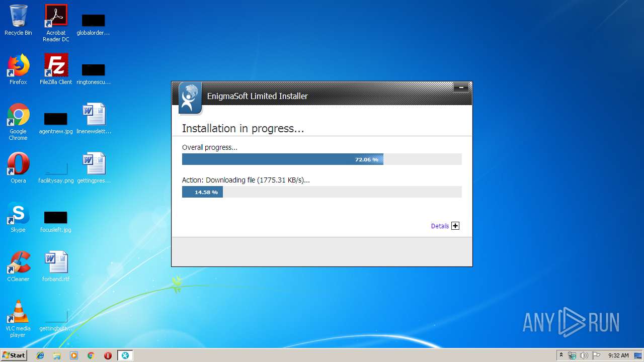Click the Downloading file progress bar
Image resolution: width=644 pixels, height=362 pixels.
[322, 192]
